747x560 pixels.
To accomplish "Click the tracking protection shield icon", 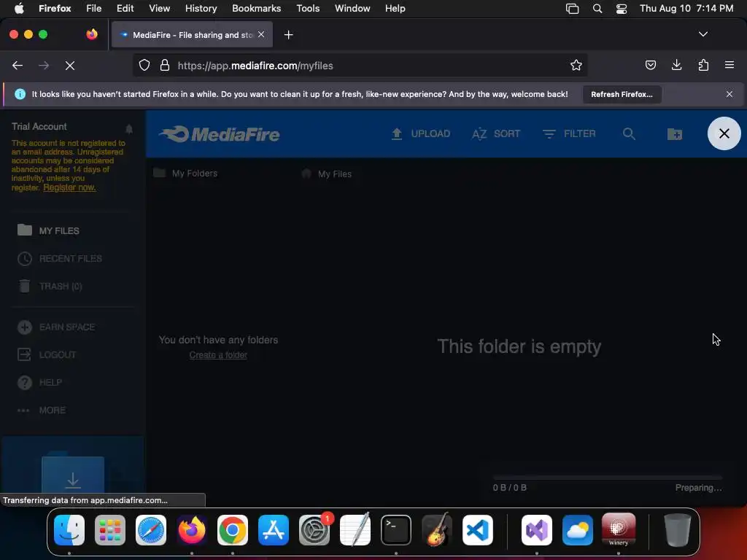I will click(x=144, y=65).
